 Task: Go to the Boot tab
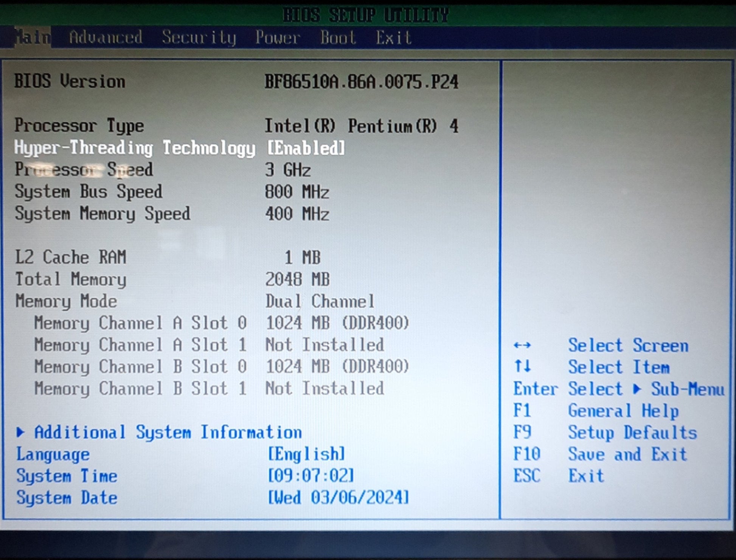(338, 37)
